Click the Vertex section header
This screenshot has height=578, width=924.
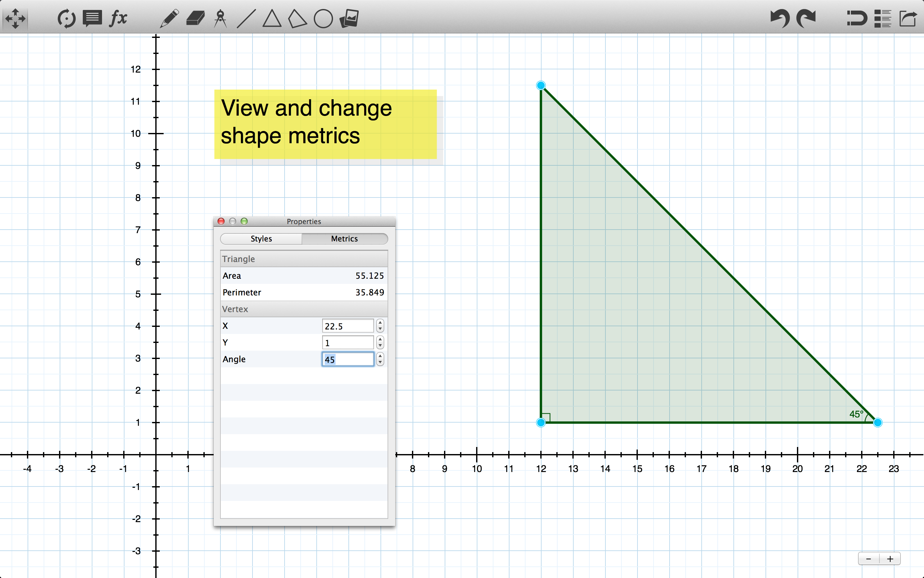pos(304,309)
